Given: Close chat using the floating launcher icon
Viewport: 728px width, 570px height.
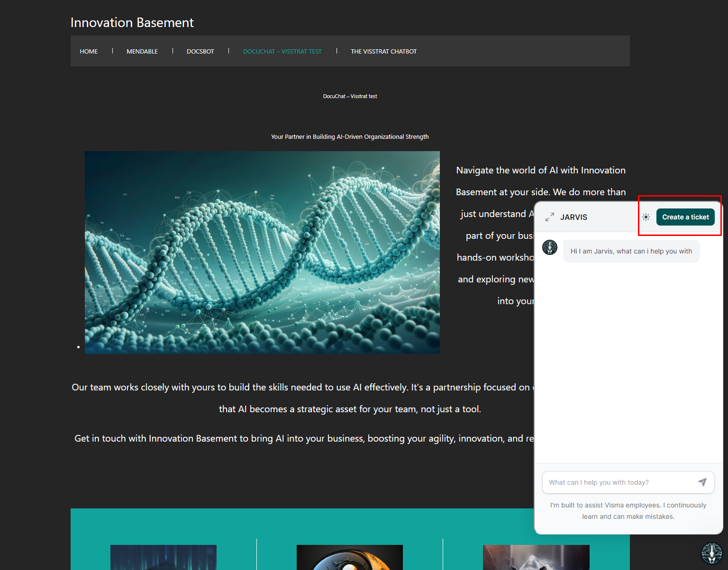Looking at the screenshot, I should coord(711,553).
